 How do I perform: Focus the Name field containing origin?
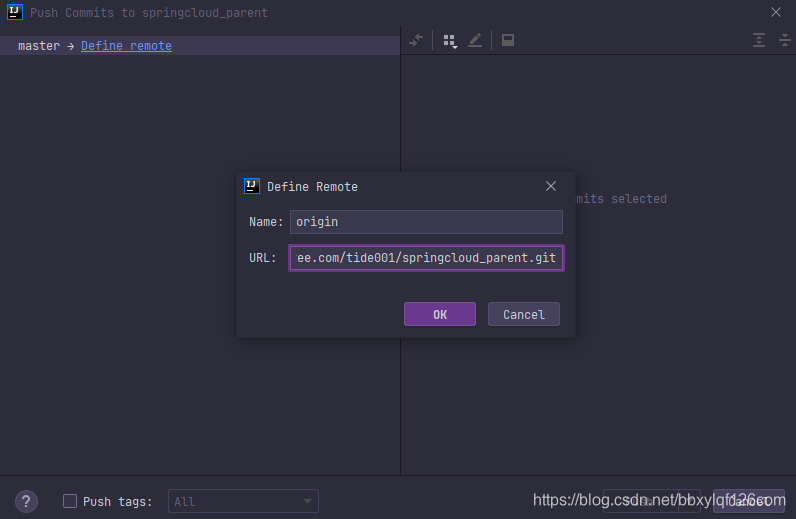coord(426,222)
